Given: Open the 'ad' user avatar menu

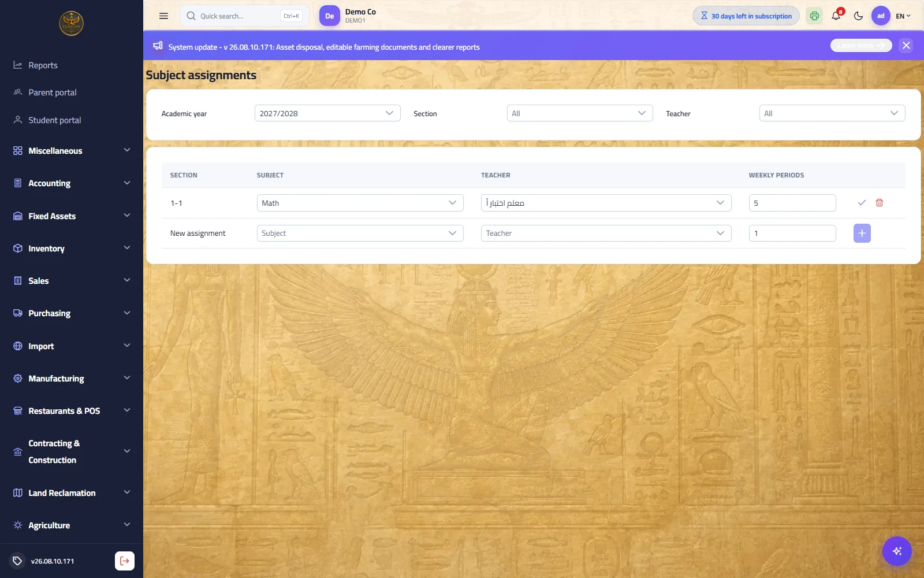Looking at the screenshot, I should [881, 16].
